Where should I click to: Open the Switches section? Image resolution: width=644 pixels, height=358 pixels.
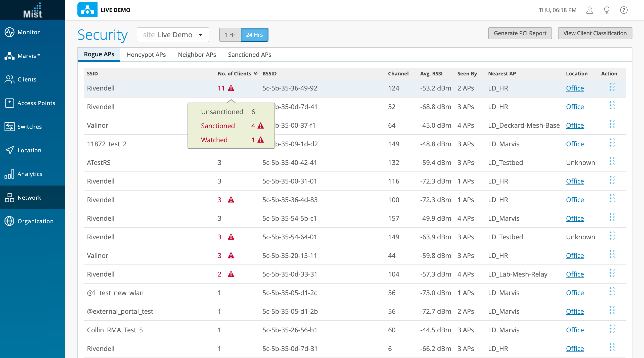(x=29, y=127)
